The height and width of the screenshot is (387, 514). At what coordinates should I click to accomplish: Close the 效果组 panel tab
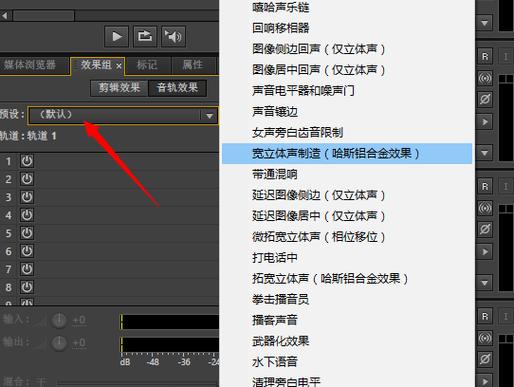pos(119,66)
